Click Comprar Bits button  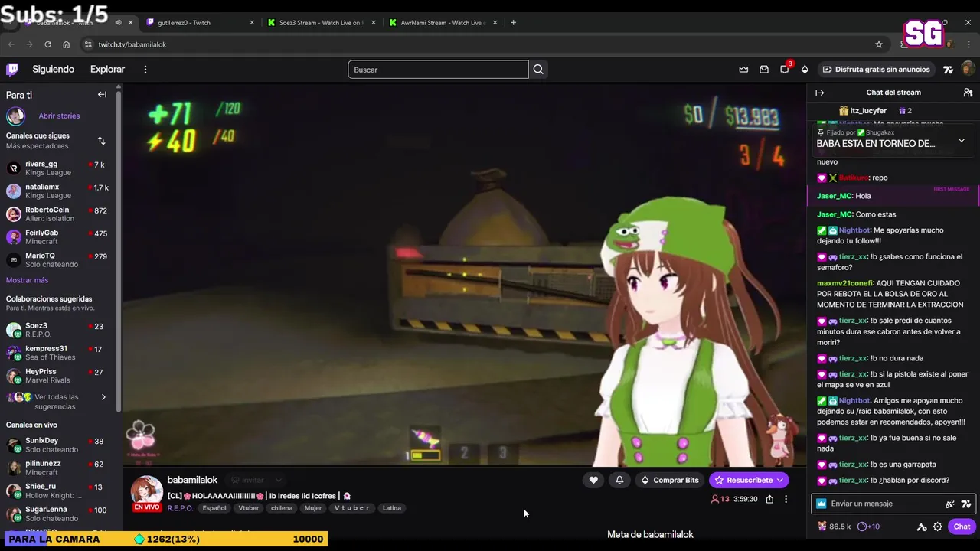pyautogui.click(x=670, y=480)
